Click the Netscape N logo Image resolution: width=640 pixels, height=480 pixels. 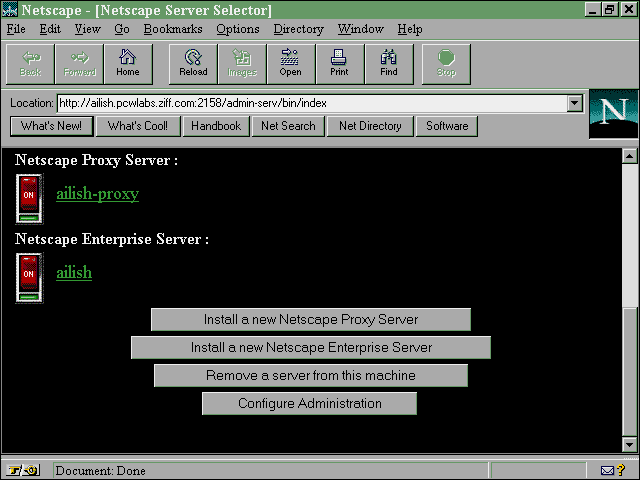[613, 114]
